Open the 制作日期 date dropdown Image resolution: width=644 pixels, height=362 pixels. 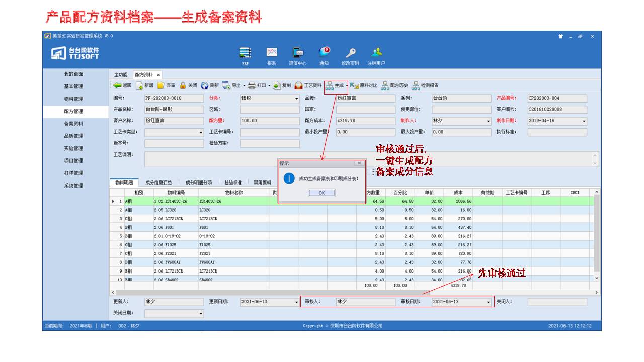coord(584,121)
